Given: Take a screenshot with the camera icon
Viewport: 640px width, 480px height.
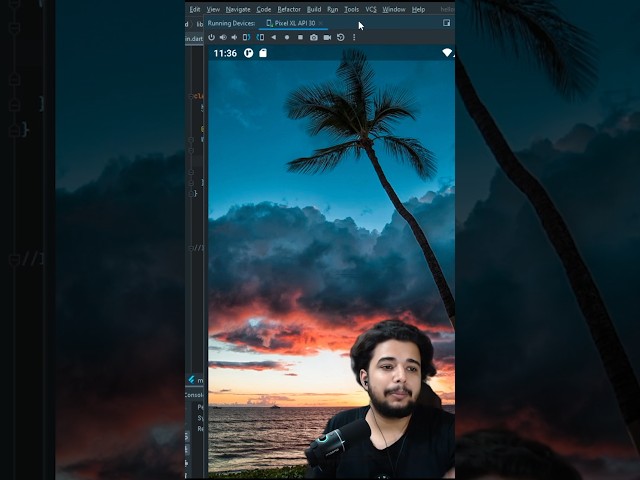Looking at the screenshot, I should coord(313,37).
